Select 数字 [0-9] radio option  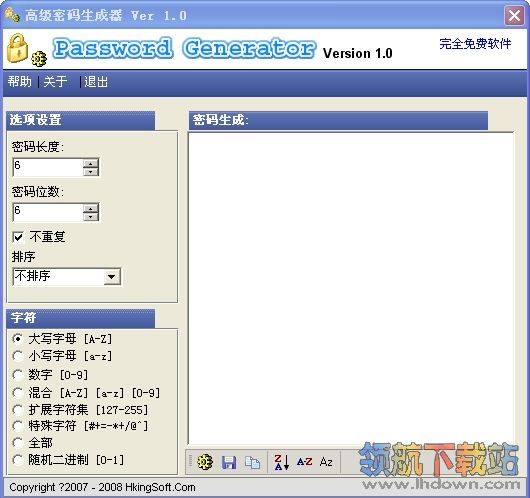pyautogui.click(x=18, y=375)
